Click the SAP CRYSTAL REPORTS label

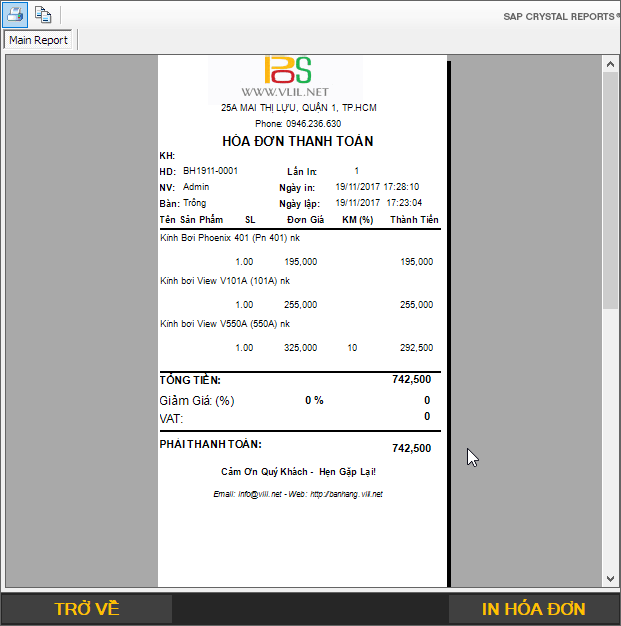(x=561, y=17)
